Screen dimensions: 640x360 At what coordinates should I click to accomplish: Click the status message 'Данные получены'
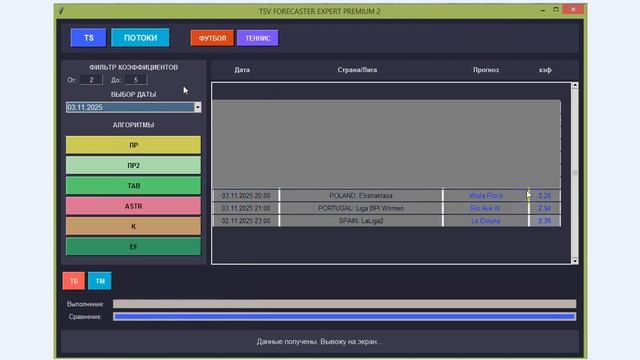[320, 341]
